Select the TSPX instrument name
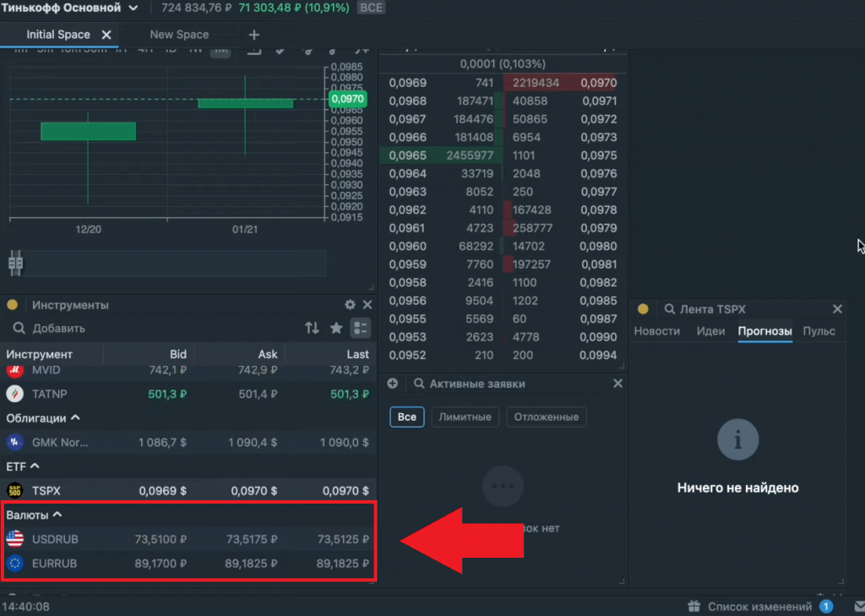This screenshot has width=865, height=616. coord(46,491)
